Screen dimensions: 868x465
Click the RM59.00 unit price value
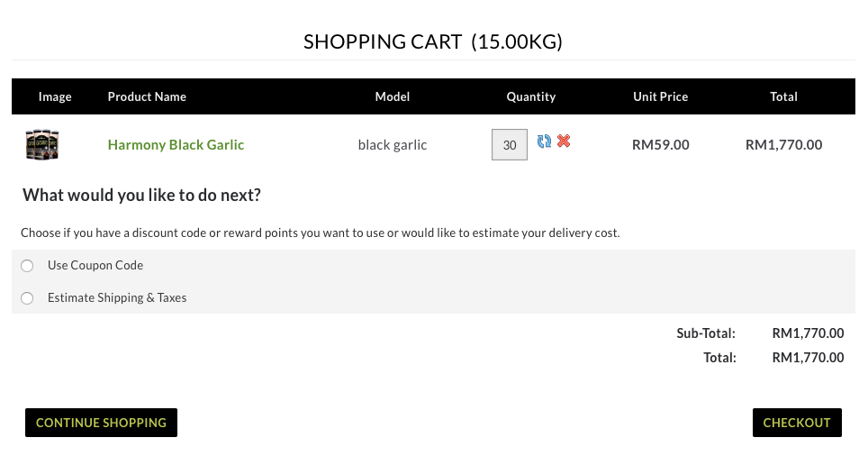point(661,145)
